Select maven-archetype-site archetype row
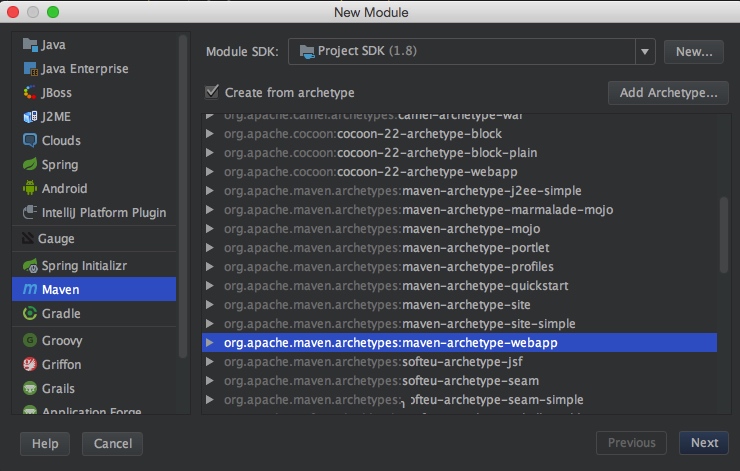740x471 pixels. click(x=459, y=305)
